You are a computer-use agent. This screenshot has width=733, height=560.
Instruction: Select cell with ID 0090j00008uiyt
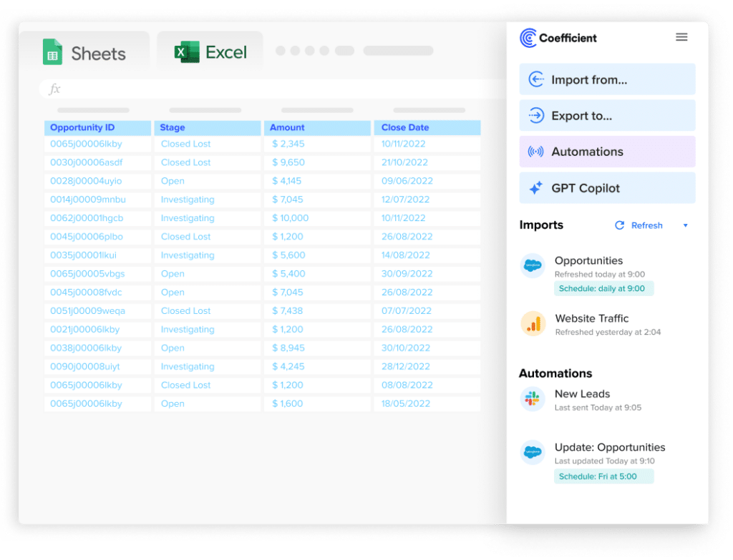pos(97,367)
